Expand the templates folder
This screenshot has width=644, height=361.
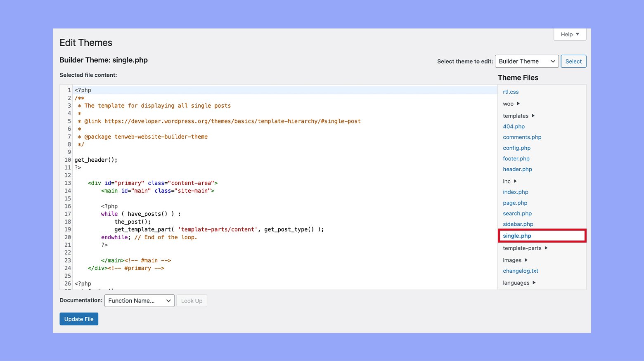point(519,116)
